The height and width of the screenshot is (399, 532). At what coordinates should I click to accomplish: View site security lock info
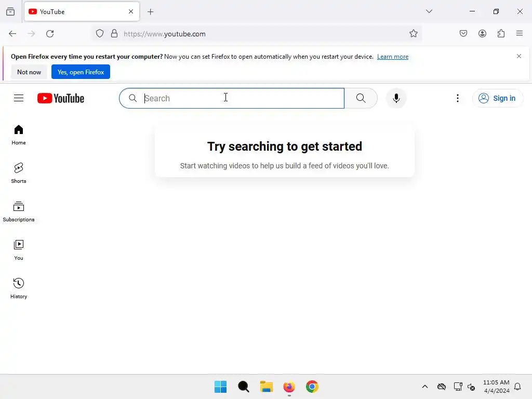click(114, 34)
